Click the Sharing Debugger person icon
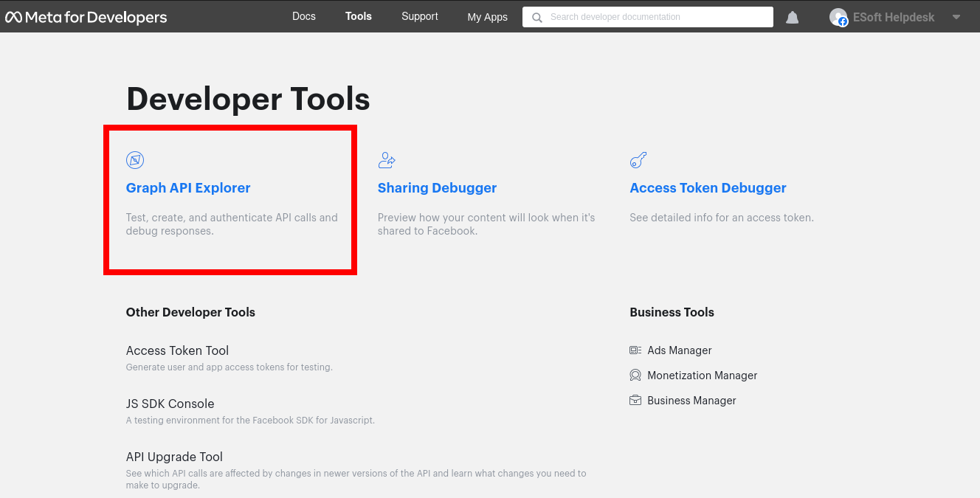The height and width of the screenshot is (498, 980). pyautogui.click(x=387, y=160)
